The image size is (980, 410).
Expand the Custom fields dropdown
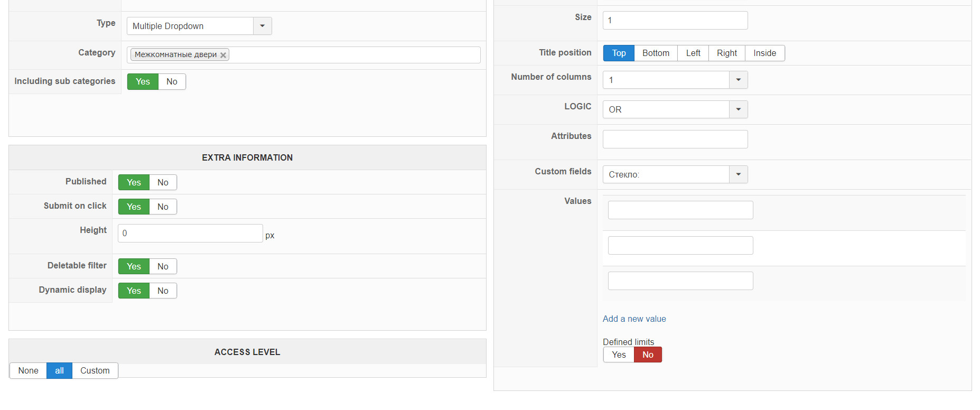738,174
